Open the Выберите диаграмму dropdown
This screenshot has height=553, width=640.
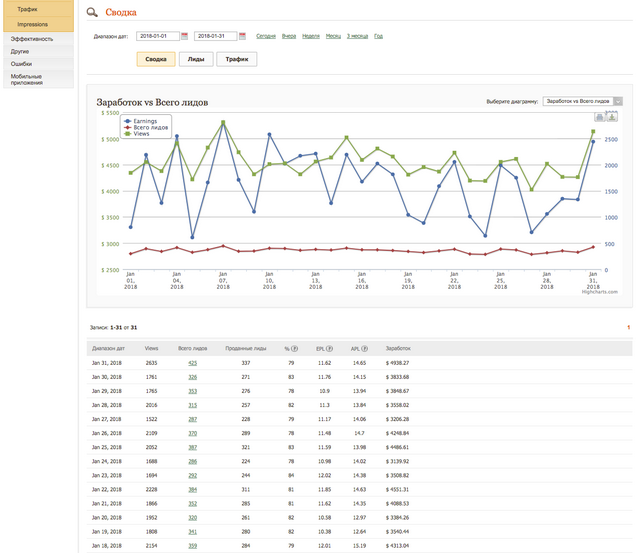coord(583,101)
